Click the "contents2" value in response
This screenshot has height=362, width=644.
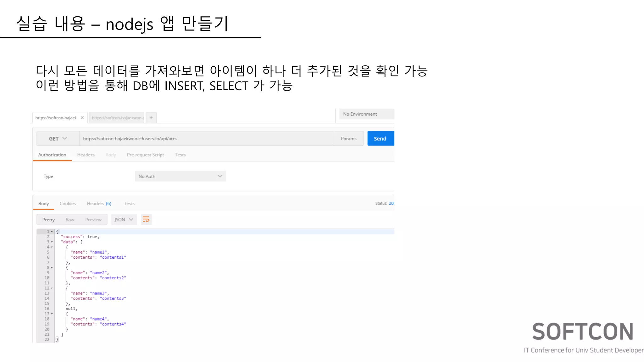(113, 278)
